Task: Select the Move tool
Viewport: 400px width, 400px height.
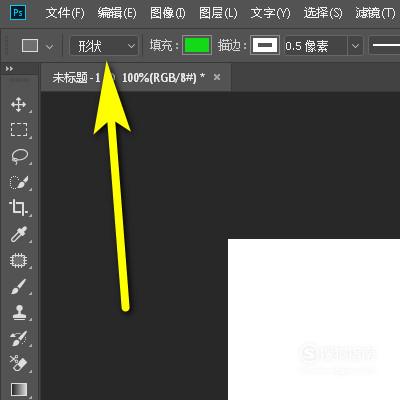Action: (19, 104)
